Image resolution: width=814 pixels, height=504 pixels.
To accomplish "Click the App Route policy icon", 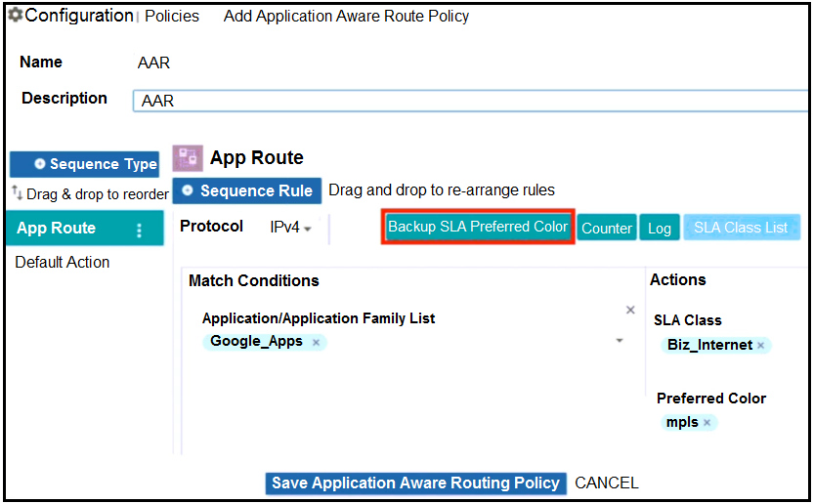I will tap(188, 158).
